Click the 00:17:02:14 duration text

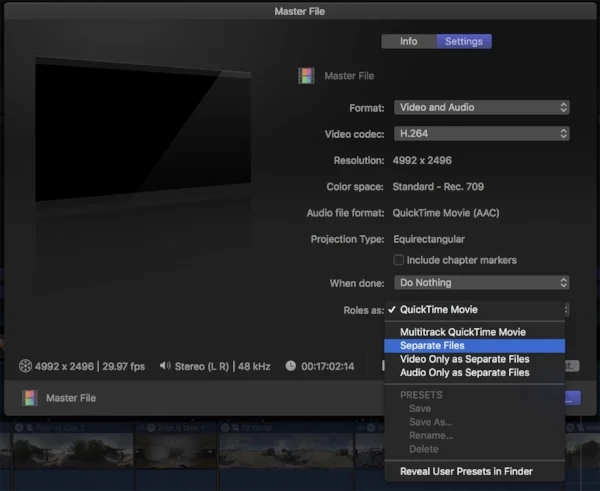pyautogui.click(x=328, y=367)
